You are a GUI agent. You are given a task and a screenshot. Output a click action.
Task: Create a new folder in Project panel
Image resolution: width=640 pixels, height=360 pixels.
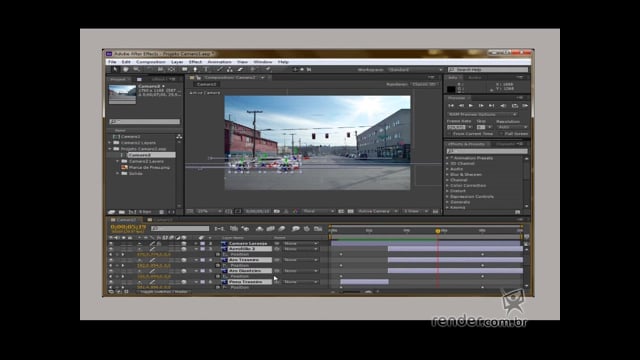click(x=122, y=212)
